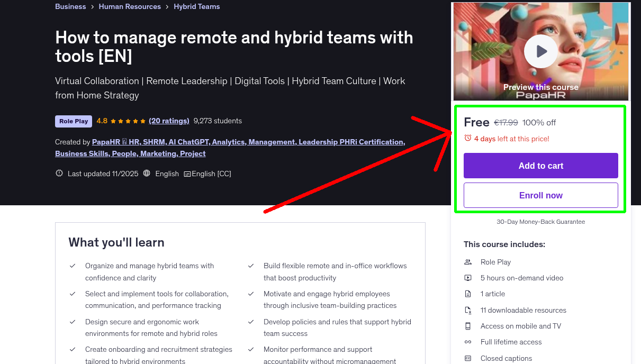Click the red alarm icon near the discount price

(467, 138)
